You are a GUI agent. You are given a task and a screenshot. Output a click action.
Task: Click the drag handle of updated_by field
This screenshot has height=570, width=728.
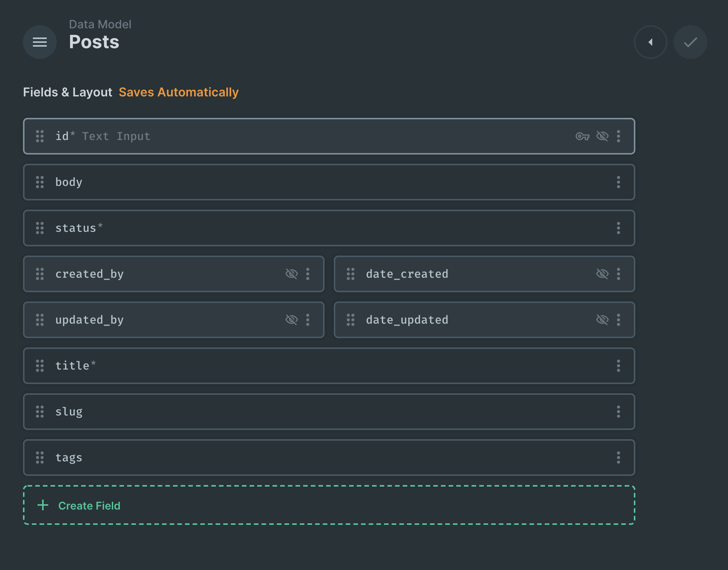(x=40, y=320)
